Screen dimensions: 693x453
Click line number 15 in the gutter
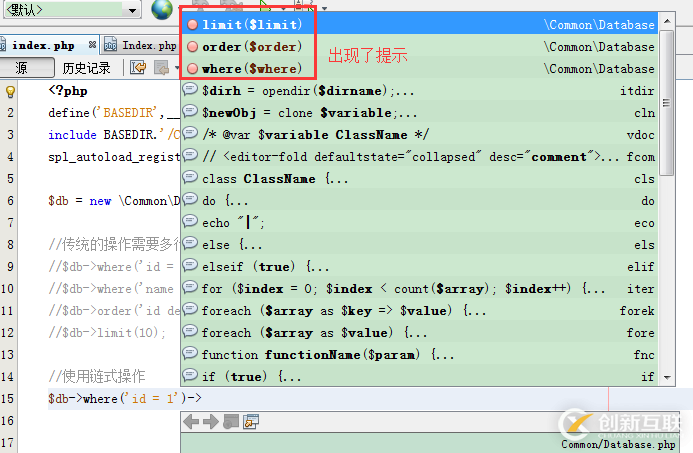click(8, 398)
